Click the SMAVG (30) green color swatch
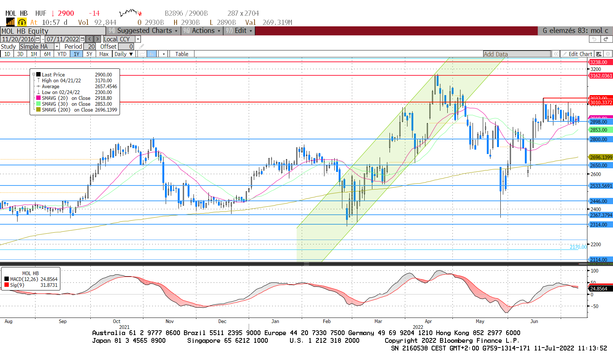 pos(38,104)
